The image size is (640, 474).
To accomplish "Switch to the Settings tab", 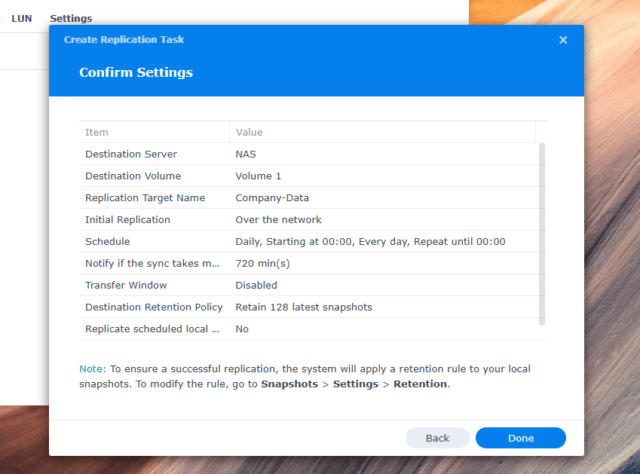I will (x=71, y=18).
